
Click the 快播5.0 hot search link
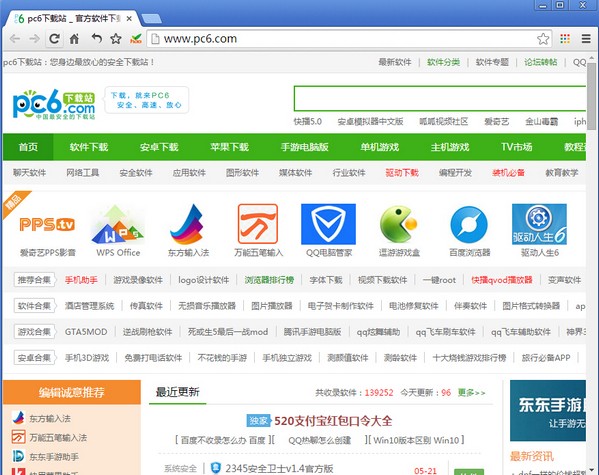coord(308,122)
